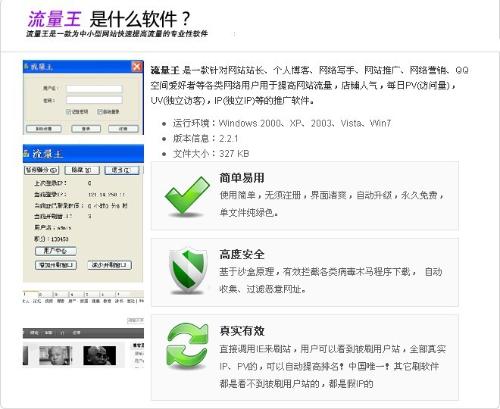Image resolution: width=500 pixels, height=409 pixels.
Task: Click the 减少并刷数 button
Action: pos(109,265)
